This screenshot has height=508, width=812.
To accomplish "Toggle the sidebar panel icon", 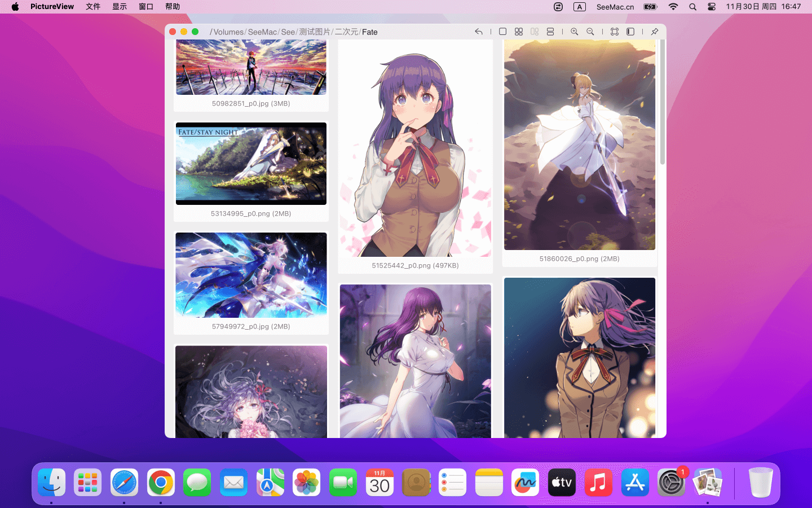I will coord(630,32).
